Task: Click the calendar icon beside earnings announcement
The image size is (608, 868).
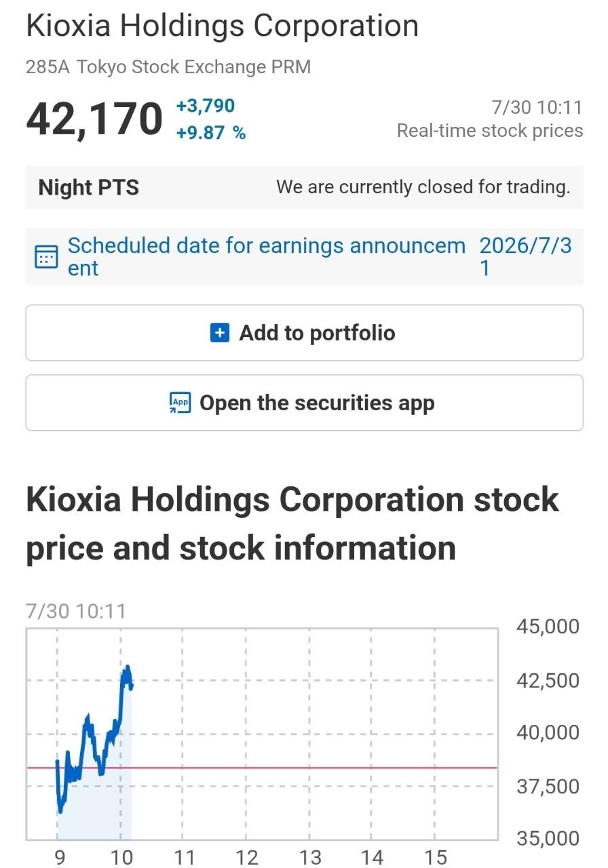Action: 46,257
